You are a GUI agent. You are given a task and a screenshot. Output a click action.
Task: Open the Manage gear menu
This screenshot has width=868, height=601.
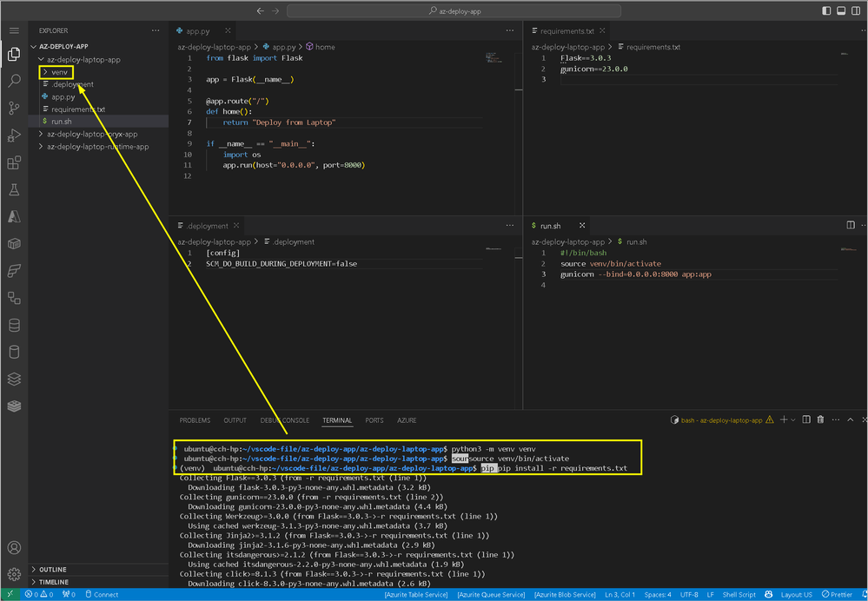pyautogui.click(x=14, y=574)
